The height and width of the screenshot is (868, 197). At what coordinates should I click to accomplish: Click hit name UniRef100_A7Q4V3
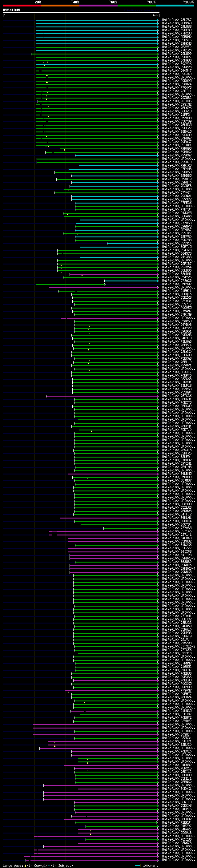(x=176, y=88)
